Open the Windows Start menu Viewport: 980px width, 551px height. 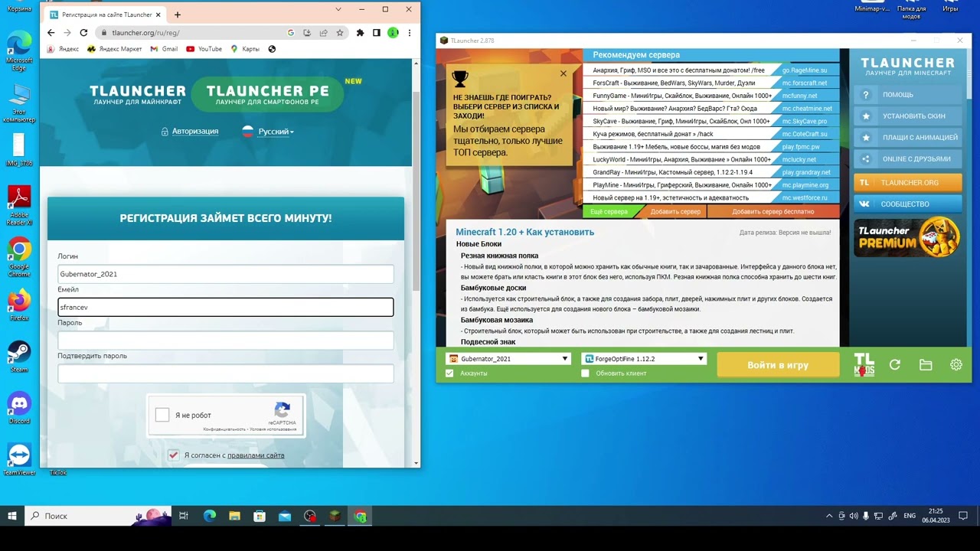click(12, 516)
